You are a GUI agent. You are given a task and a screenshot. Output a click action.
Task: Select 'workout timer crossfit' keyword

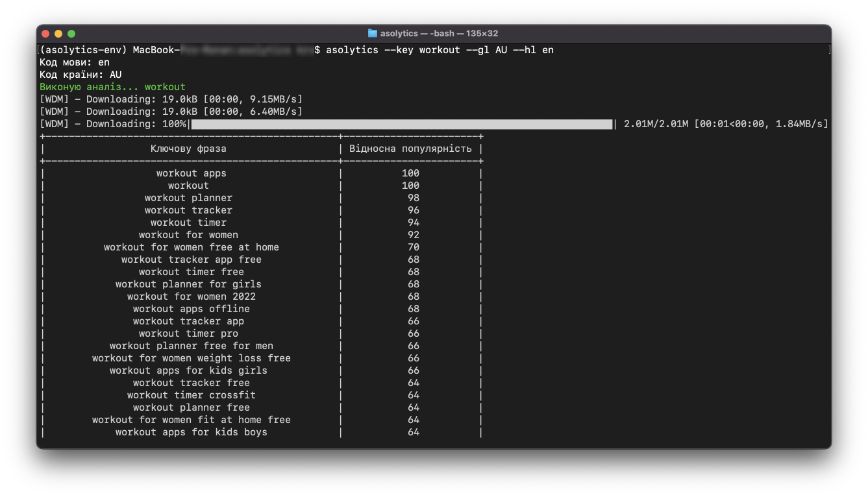[x=192, y=395]
